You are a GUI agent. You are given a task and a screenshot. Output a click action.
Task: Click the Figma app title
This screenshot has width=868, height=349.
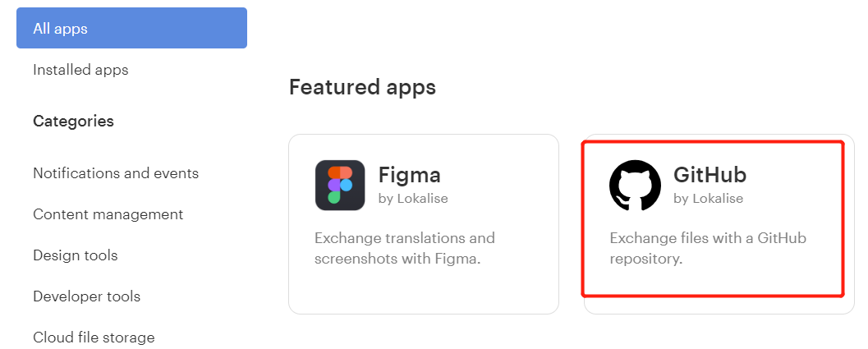(x=409, y=175)
